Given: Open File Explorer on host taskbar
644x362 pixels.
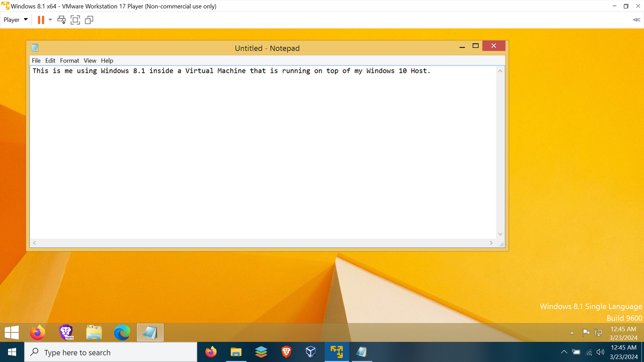Looking at the screenshot, I should click(236, 352).
